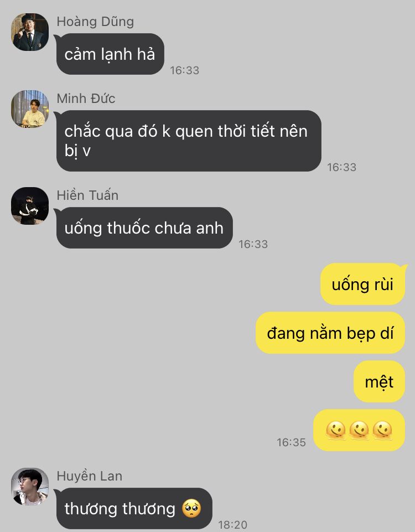415x532 pixels.
Task: Open Hiền Tuấn's dark avatar
Action: pyautogui.click(x=30, y=206)
